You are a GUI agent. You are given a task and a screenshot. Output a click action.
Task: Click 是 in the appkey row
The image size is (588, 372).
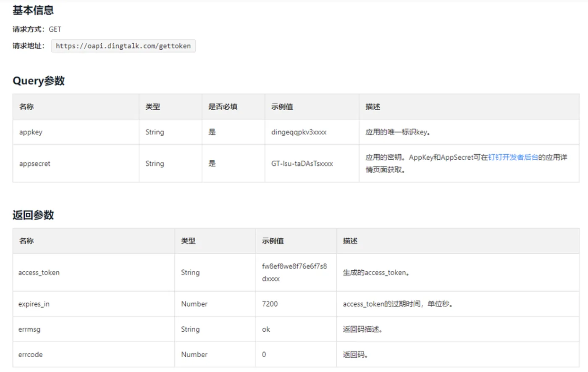(212, 132)
